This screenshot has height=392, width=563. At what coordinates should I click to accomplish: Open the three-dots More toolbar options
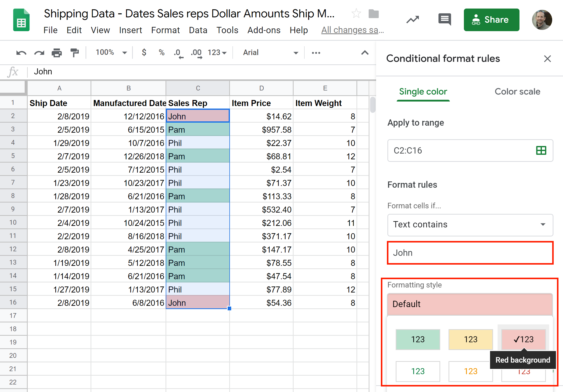[316, 53]
